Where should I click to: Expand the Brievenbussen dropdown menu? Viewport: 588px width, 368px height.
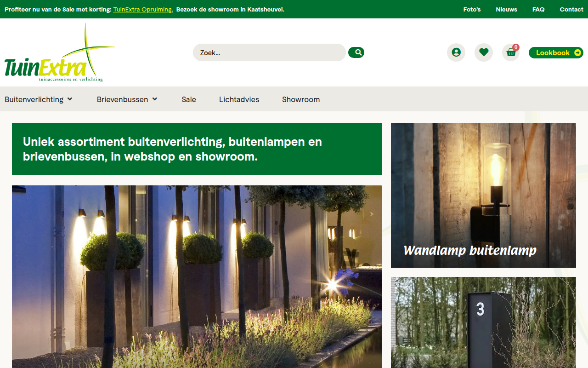pos(127,99)
